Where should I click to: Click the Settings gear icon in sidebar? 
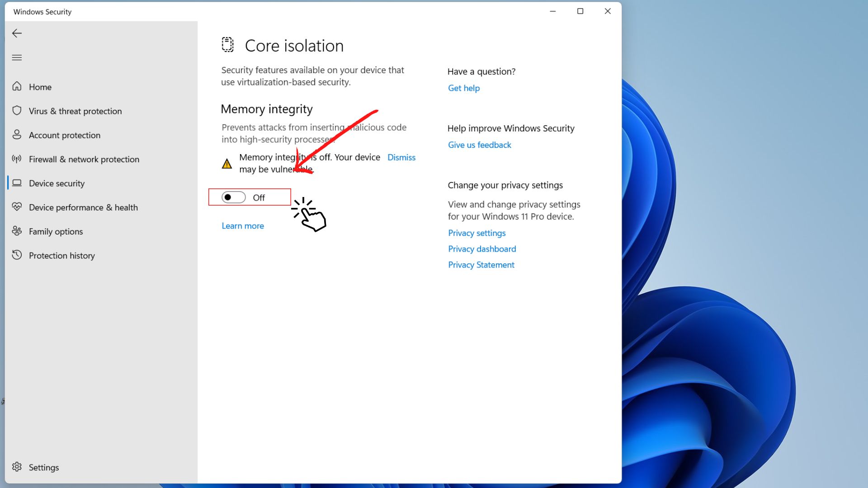pos(17,467)
